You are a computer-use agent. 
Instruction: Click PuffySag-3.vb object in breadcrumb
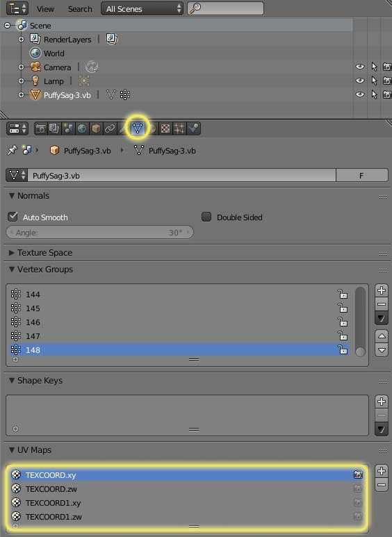[x=81, y=150]
